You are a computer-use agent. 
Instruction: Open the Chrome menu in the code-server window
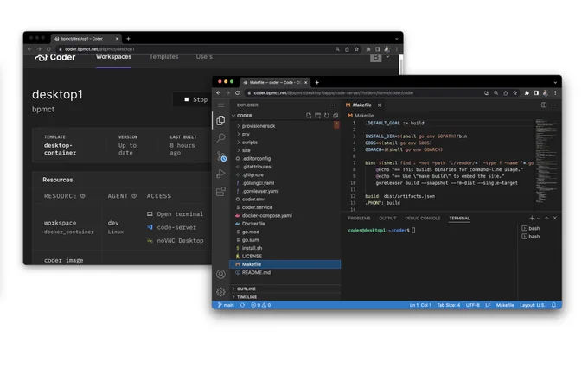click(x=555, y=93)
